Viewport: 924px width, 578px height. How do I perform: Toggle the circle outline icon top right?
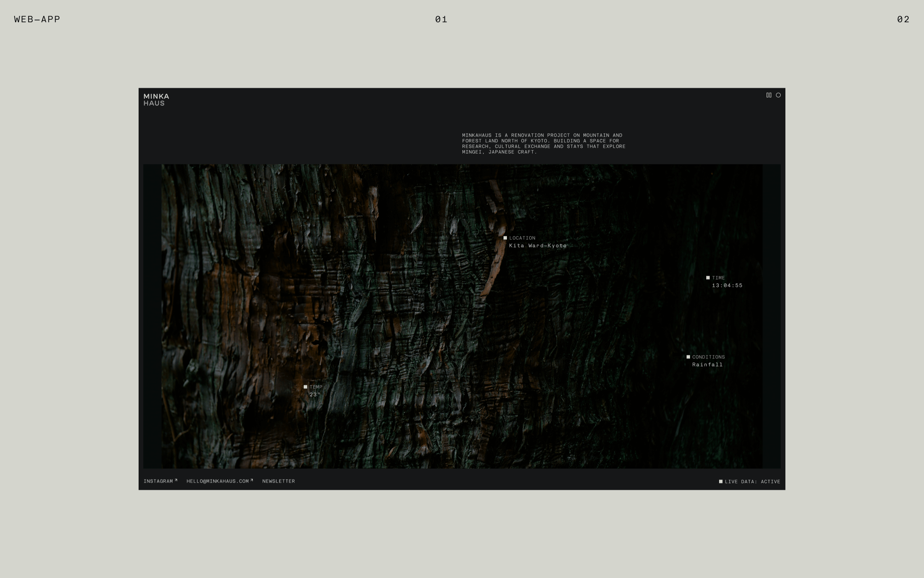click(778, 95)
